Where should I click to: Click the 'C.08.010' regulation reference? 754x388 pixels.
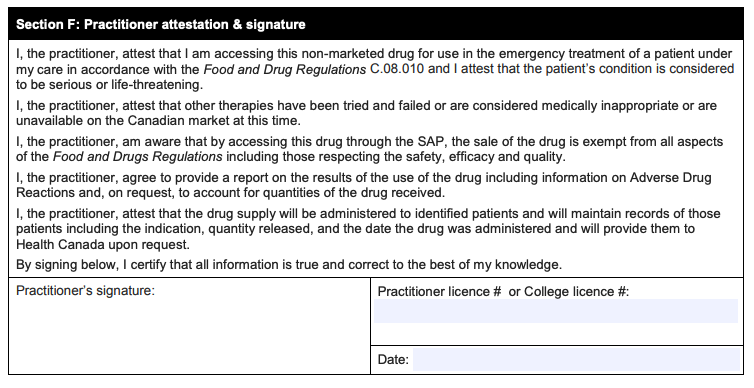(397, 69)
